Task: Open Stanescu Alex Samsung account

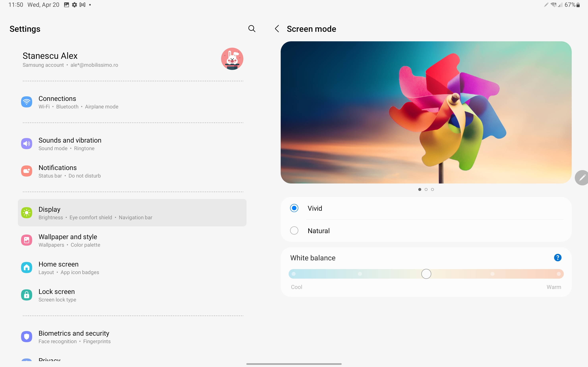Action: [132, 59]
